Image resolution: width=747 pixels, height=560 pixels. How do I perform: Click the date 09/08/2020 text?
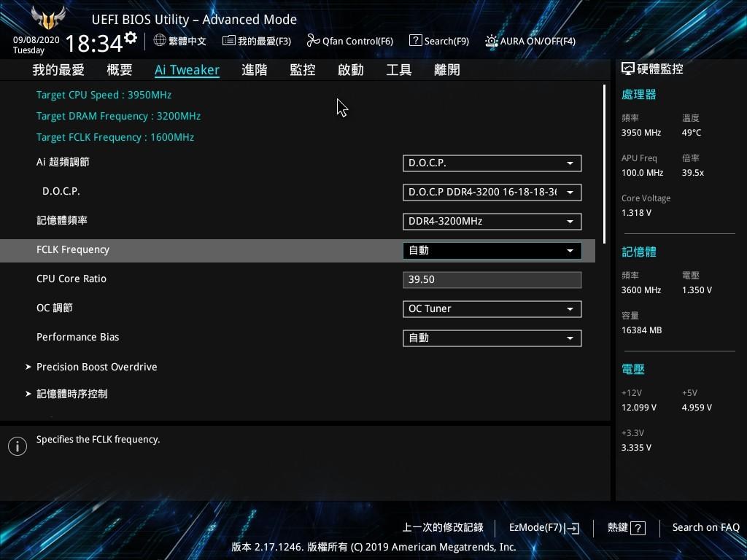point(36,40)
